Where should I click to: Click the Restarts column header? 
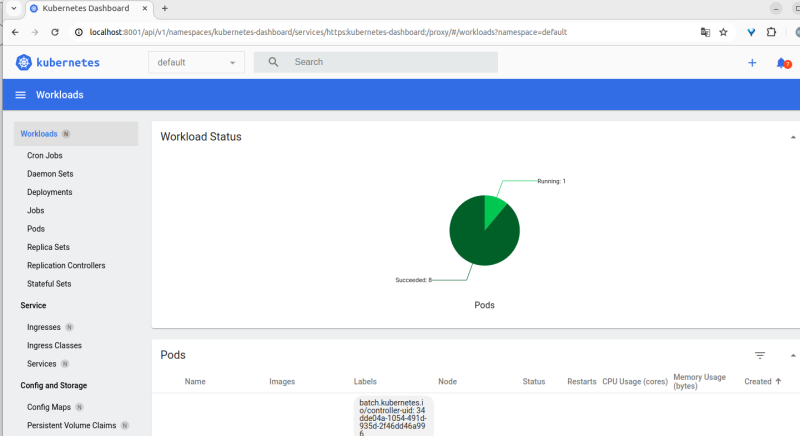click(x=582, y=381)
